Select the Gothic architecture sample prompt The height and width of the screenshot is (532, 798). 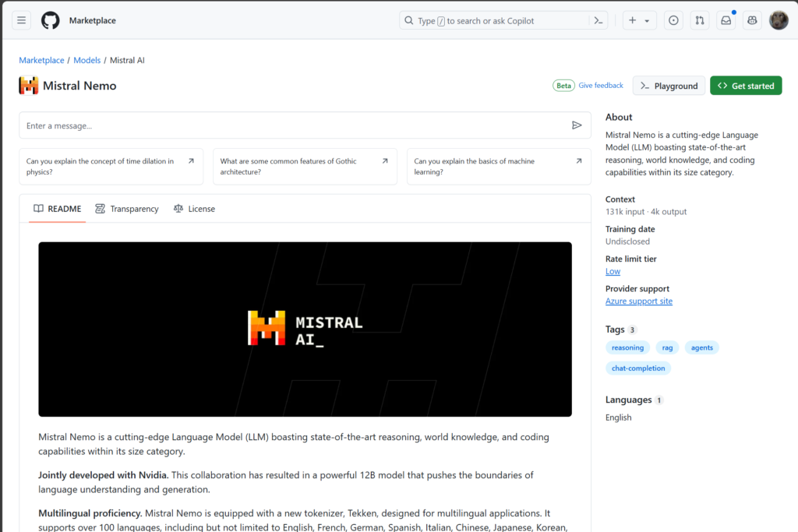pos(305,167)
